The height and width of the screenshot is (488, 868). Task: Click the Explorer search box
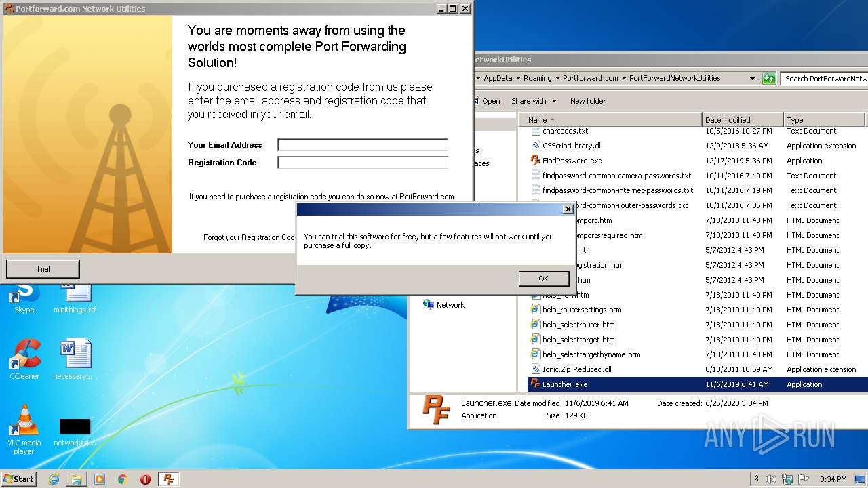pyautogui.click(x=824, y=79)
